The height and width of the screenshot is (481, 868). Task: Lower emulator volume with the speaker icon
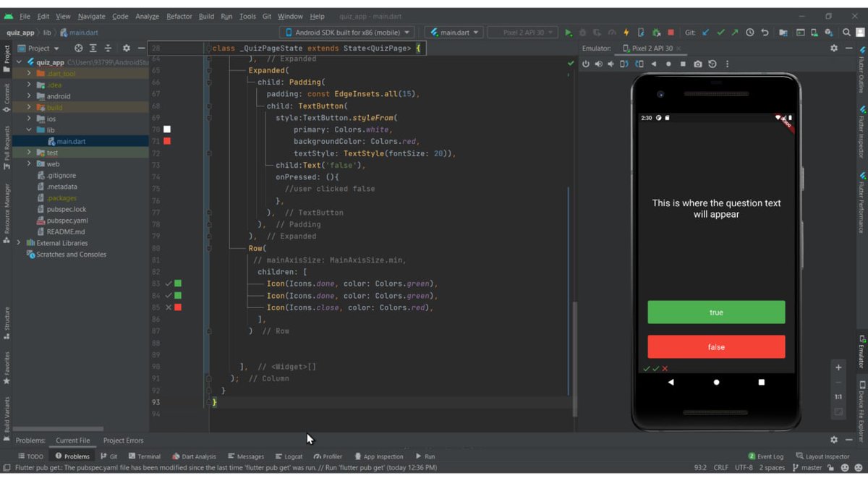(611, 64)
